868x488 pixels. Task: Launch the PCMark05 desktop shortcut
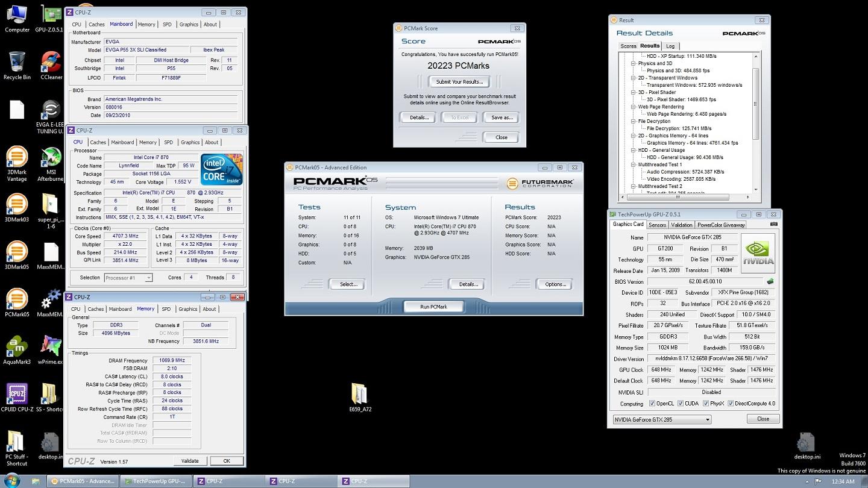[x=17, y=302]
